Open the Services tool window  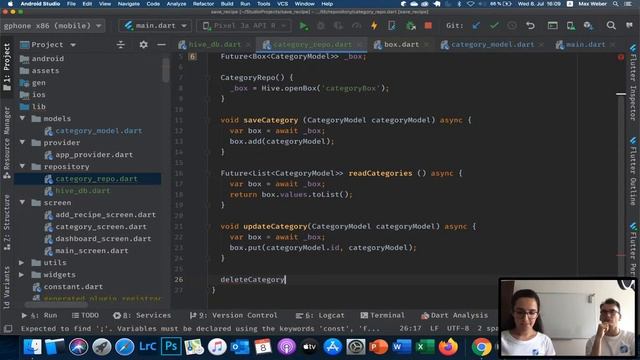142,316
